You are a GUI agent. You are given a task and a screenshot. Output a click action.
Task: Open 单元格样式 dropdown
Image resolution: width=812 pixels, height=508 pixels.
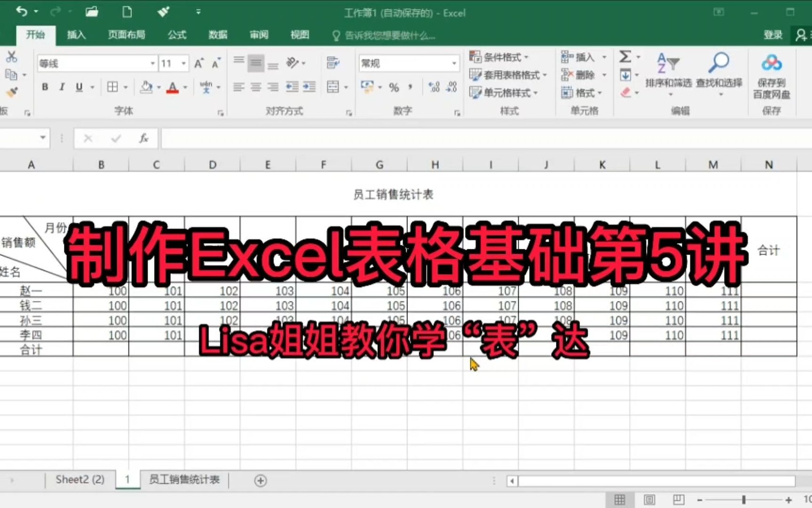[504, 93]
